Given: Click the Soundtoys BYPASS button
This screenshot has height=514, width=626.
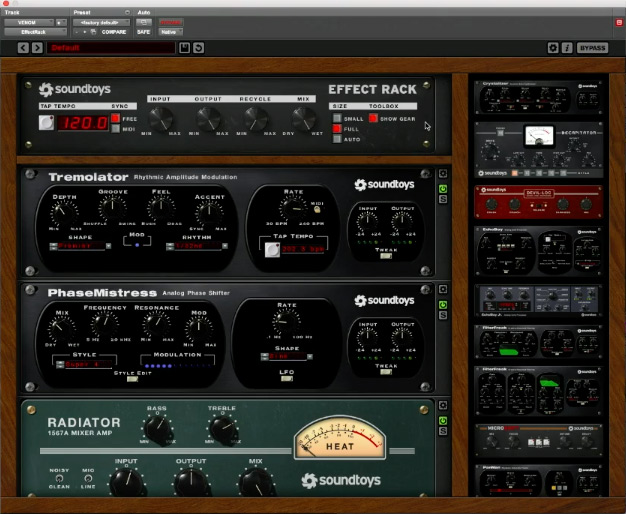Looking at the screenshot, I should click(592, 48).
